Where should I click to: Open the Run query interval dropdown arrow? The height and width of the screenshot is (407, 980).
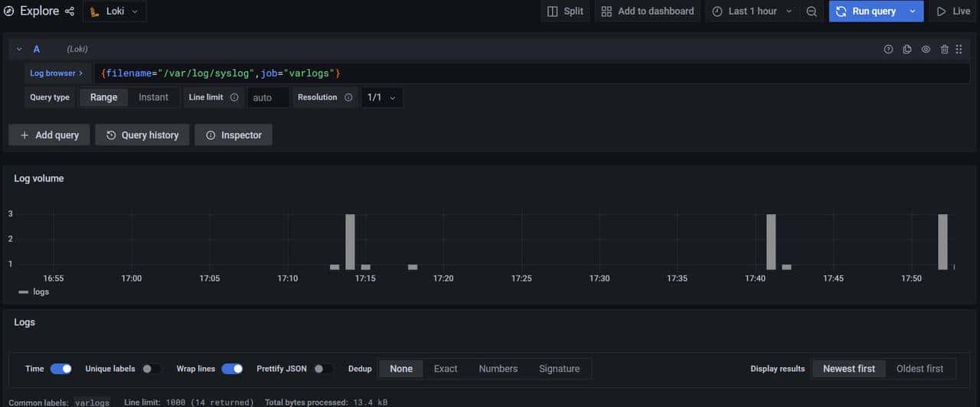coord(913,11)
